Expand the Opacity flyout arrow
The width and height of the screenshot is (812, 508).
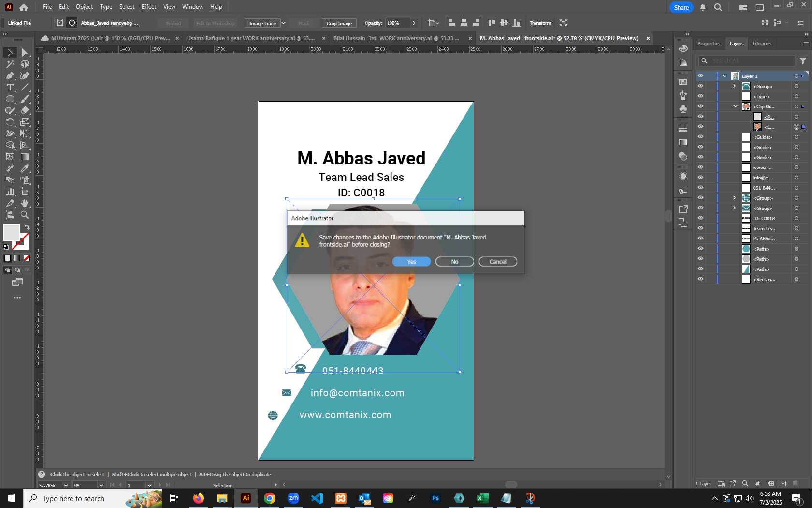(x=414, y=23)
